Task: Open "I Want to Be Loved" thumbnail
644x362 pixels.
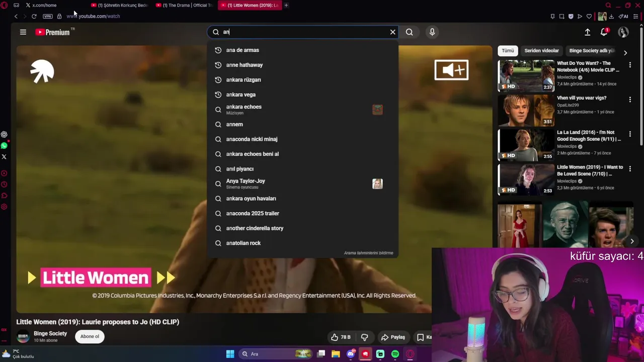Action: 526,179
